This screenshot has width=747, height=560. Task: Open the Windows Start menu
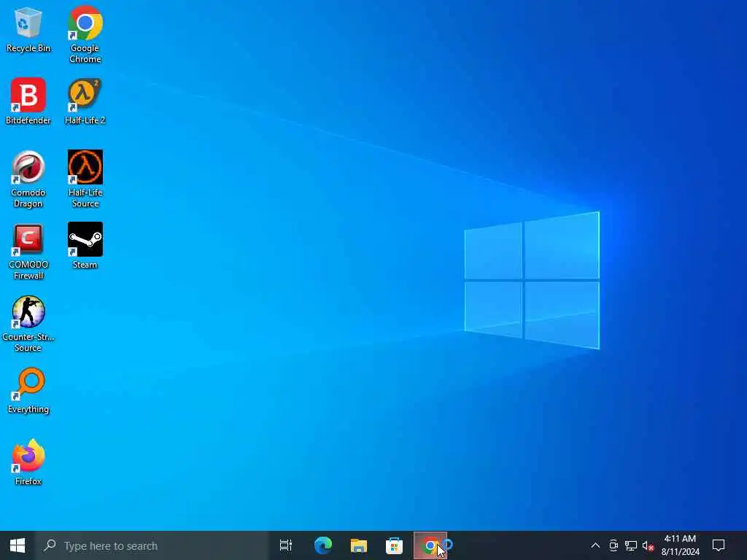pos(18,545)
